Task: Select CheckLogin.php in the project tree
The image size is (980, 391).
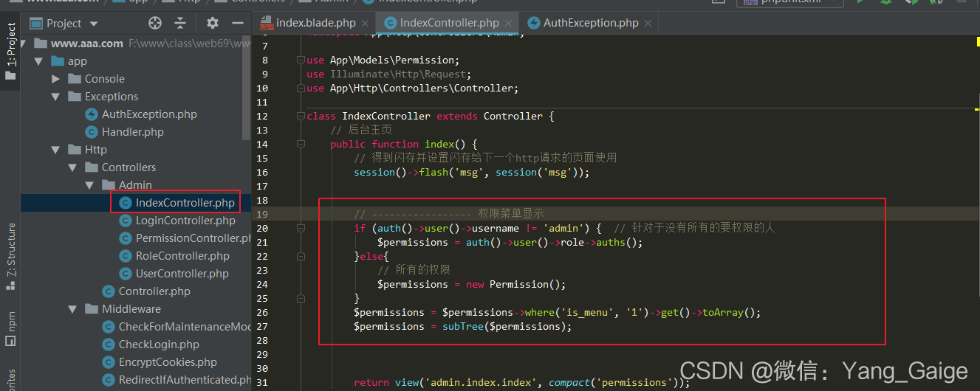Action: pos(159,345)
